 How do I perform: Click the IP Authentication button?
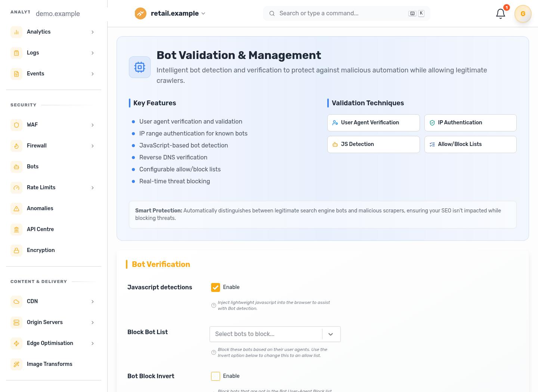pyautogui.click(x=470, y=123)
